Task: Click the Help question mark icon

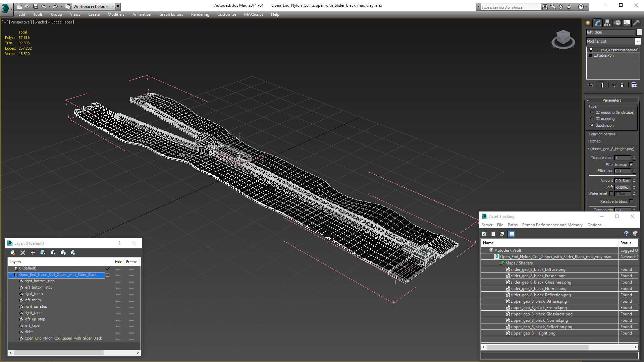Action: pyautogui.click(x=581, y=7)
